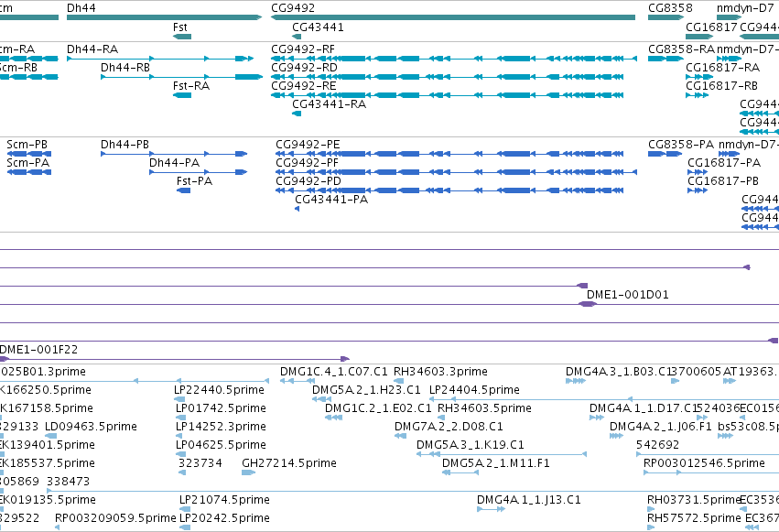
Task: Click EST LP01742.5prime
Action: coord(180,418)
